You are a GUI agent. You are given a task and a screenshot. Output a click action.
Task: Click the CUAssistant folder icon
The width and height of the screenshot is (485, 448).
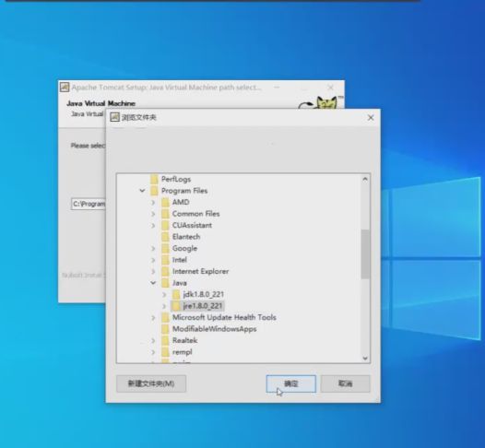tap(165, 225)
